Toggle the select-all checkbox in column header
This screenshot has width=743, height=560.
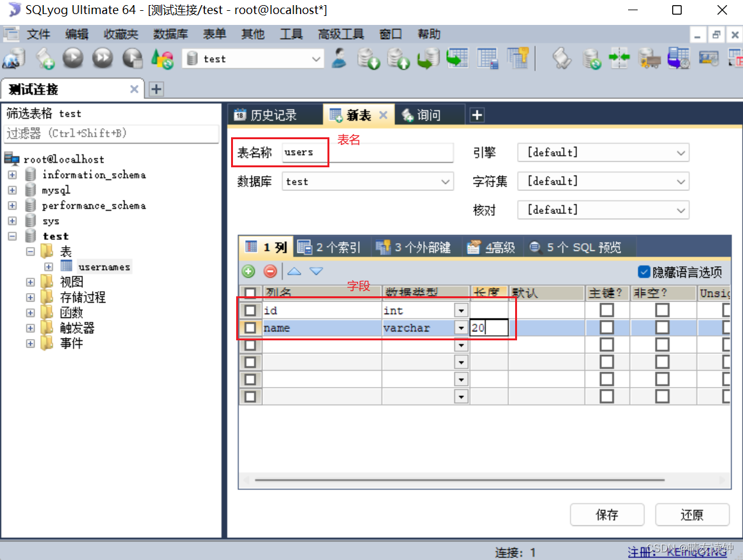point(250,293)
